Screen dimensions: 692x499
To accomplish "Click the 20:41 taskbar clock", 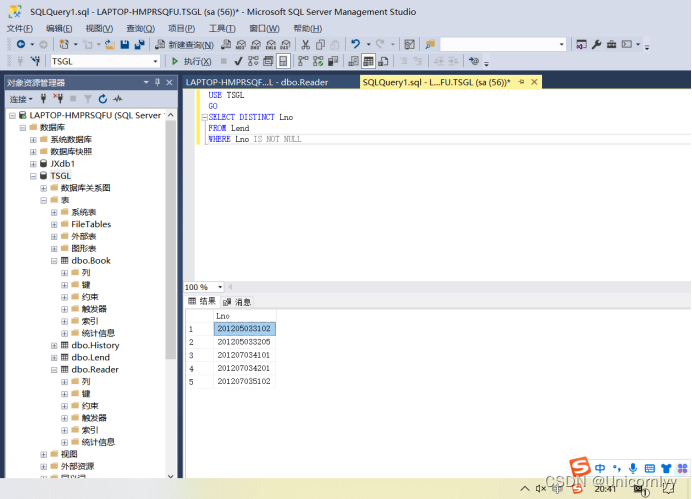I will click(605, 489).
